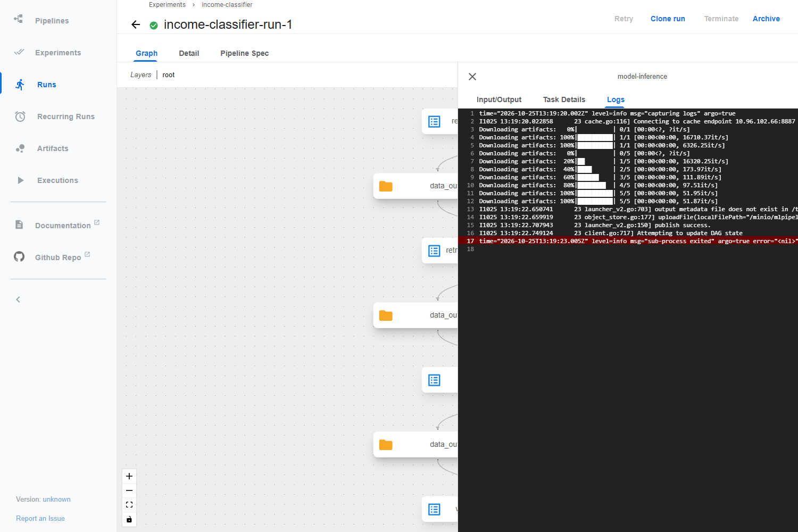The width and height of the screenshot is (798, 532).
Task: Click the 'model-inference' panel title
Action: pyautogui.click(x=642, y=77)
